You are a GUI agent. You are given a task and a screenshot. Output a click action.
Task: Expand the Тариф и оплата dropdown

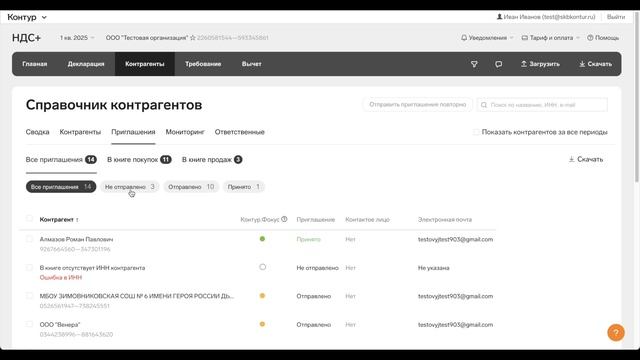(551, 38)
